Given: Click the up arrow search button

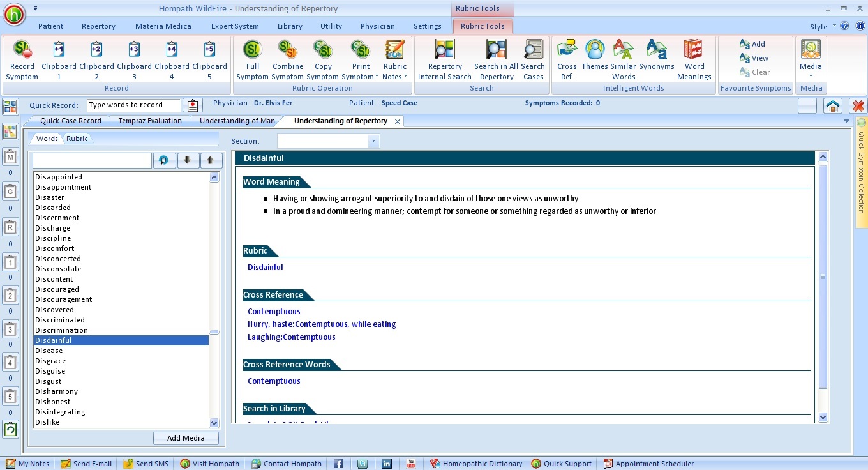Looking at the screenshot, I should [211, 160].
